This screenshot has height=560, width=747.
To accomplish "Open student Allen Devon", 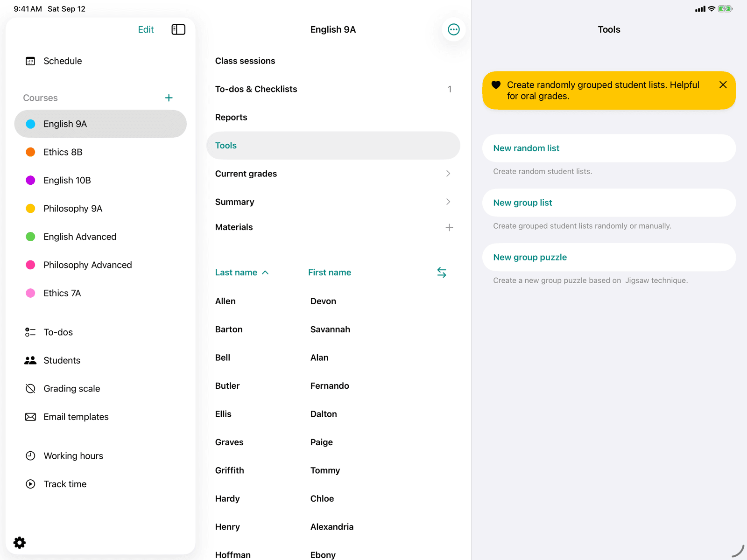I will 333,301.
